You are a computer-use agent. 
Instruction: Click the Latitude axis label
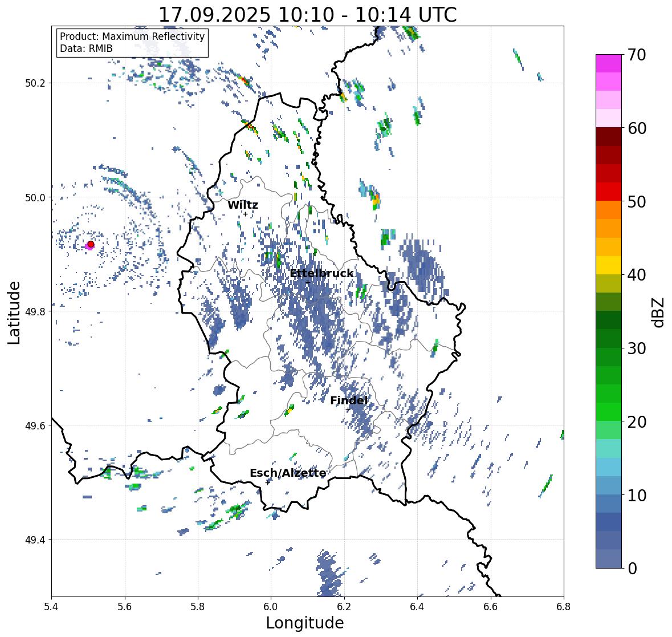coord(14,313)
